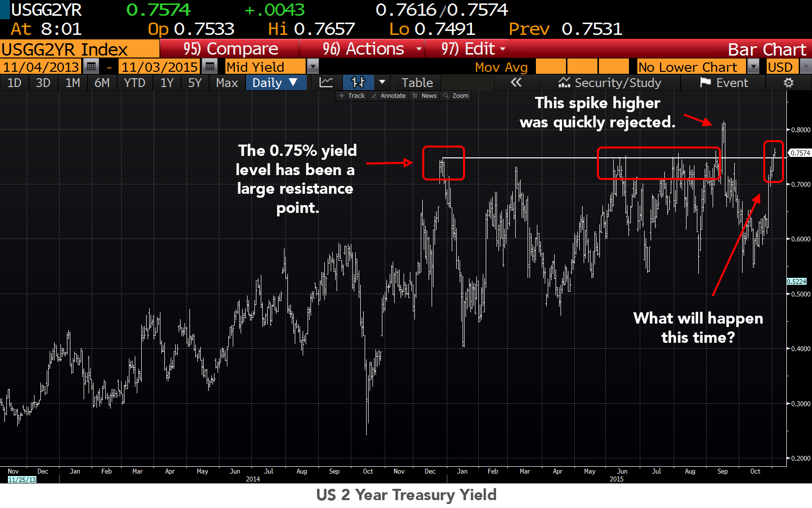Collapse panel with double chevron icon
The height and width of the screenshot is (508, 812).
click(516, 83)
